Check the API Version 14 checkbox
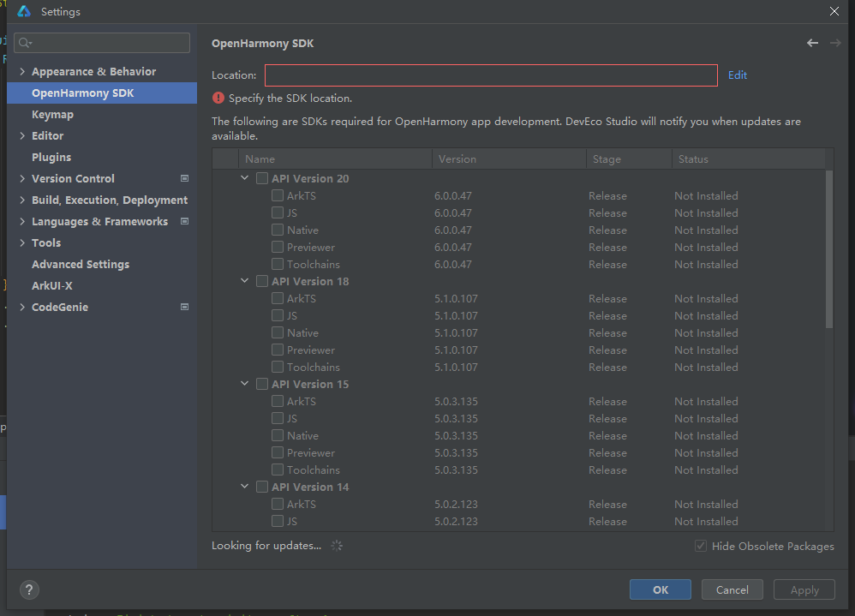The height and width of the screenshot is (616, 855). pyautogui.click(x=262, y=487)
